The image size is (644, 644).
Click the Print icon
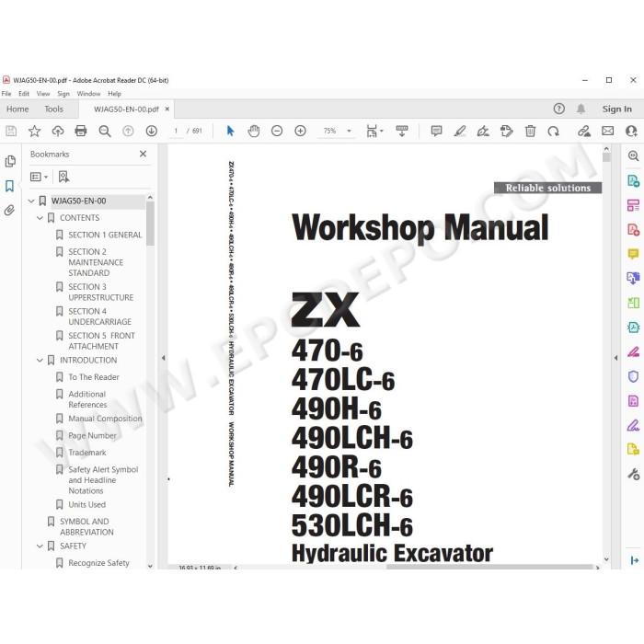point(81,131)
